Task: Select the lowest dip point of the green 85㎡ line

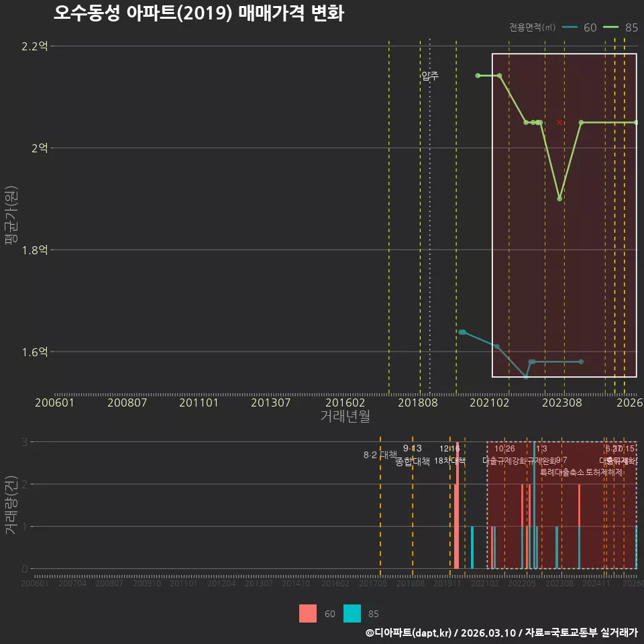Action: (x=559, y=199)
